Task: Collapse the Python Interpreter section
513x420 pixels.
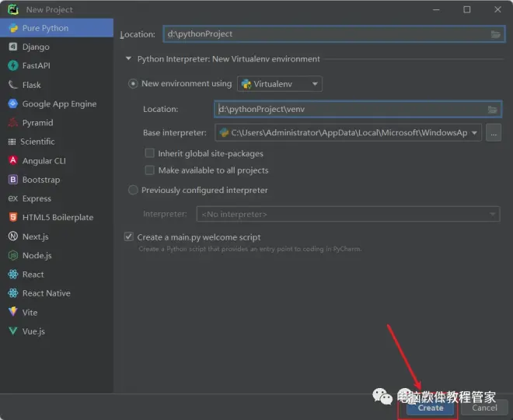Action: pos(128,58)
